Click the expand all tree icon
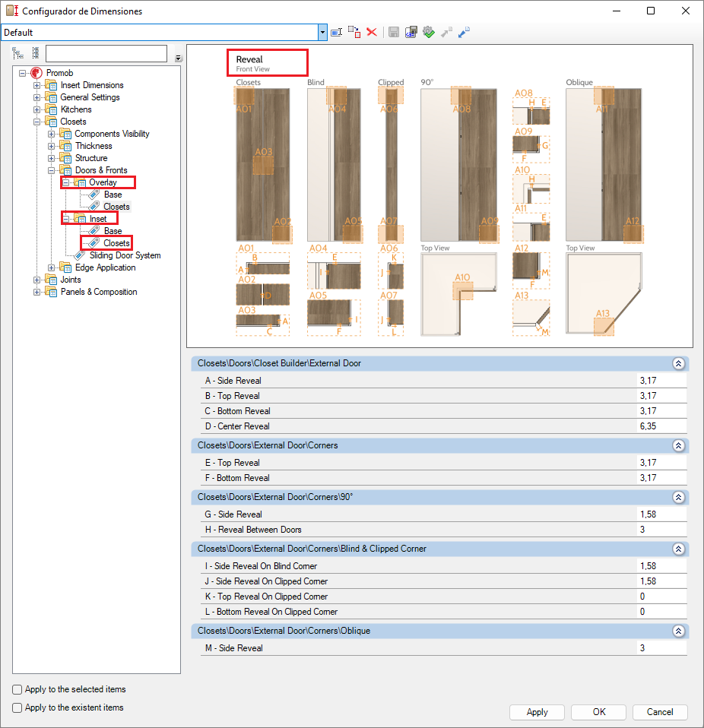This screenshot has width=704, height=728. (x=18, y=53)
